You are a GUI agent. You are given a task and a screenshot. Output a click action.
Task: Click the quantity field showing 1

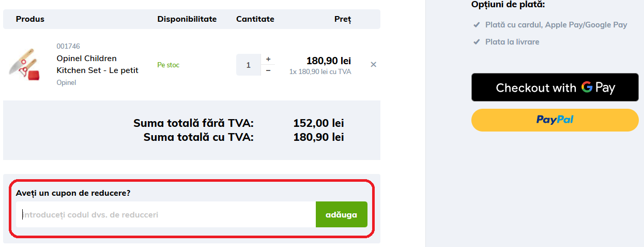pyautogui.click(x=249, y=65)
